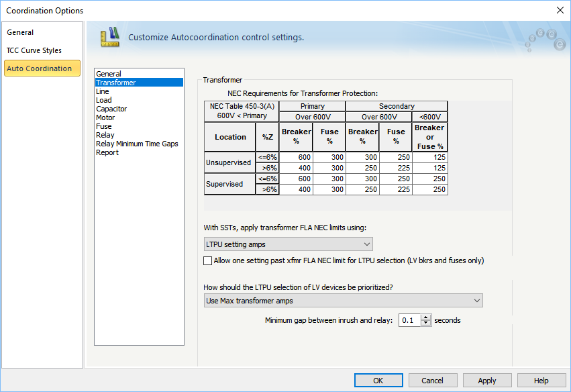Choose Relay Minimum Time Gaps item
571x392 pixels.
pos(137,144)
